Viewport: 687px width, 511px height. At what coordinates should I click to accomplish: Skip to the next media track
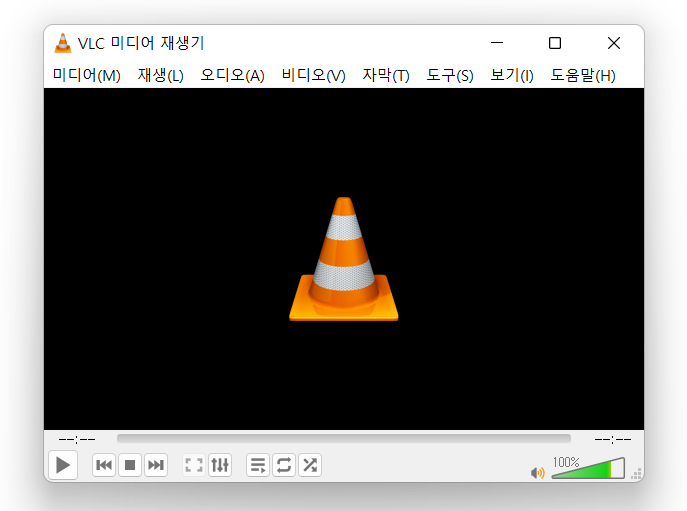point(156,465)
